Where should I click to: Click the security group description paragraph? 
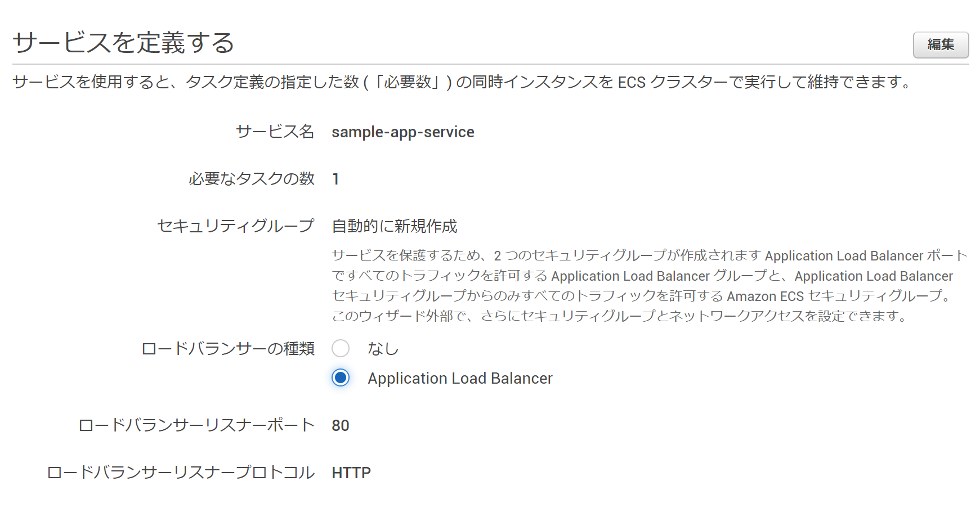[x=650, y=286]
